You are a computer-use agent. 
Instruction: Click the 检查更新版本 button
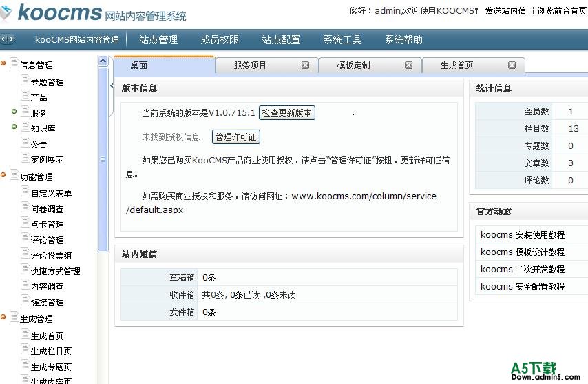coord(287,112)
